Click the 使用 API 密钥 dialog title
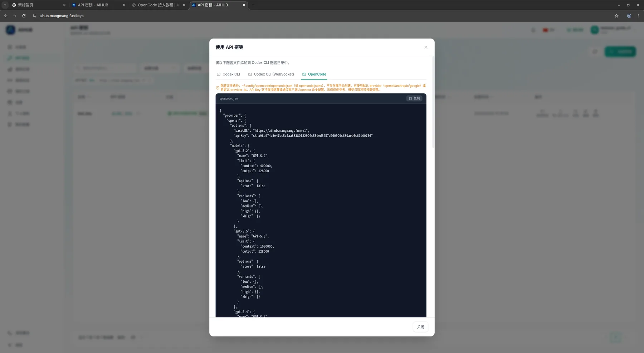Screen dimensions: 644x353 [x=229, y=47]
